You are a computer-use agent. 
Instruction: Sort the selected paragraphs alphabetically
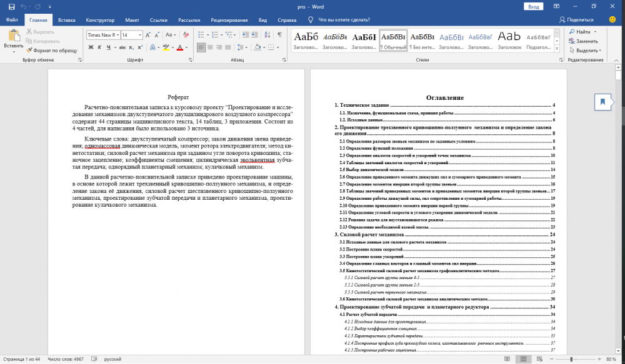click(x=267, y=35)
